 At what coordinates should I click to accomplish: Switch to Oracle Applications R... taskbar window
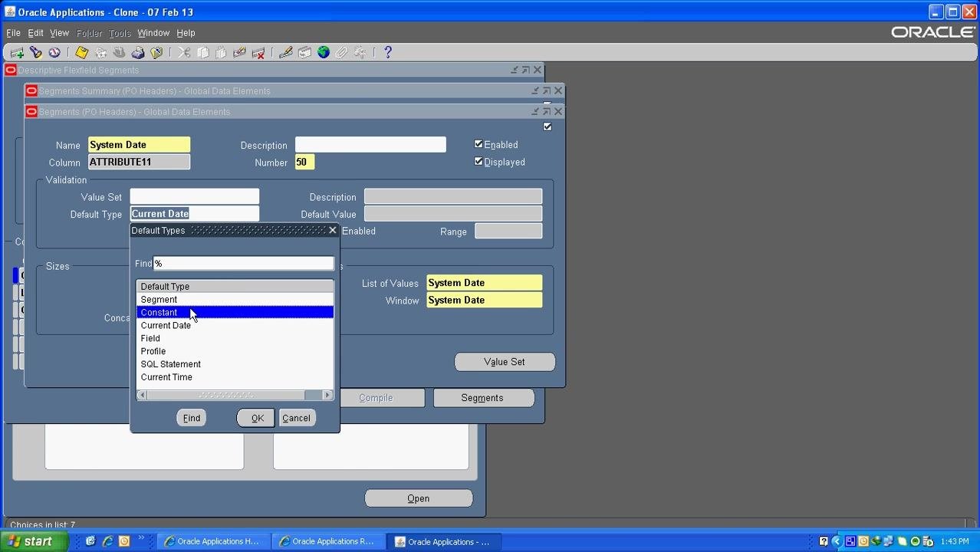pyautogui.click(x=327, y=541)
